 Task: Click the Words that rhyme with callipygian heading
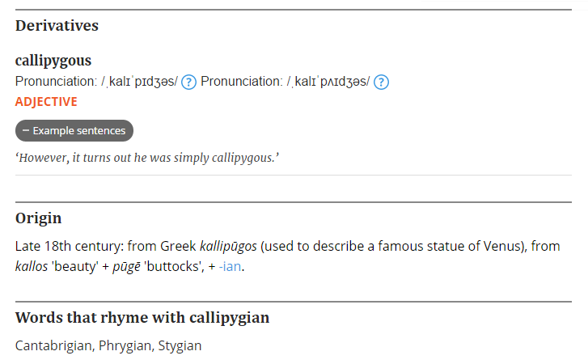(x=142, y=318)
